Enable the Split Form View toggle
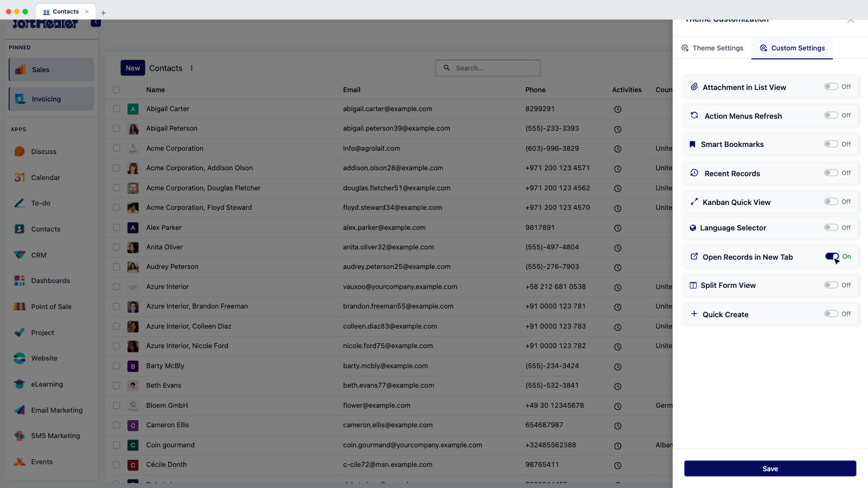 (x=831, y=285)
